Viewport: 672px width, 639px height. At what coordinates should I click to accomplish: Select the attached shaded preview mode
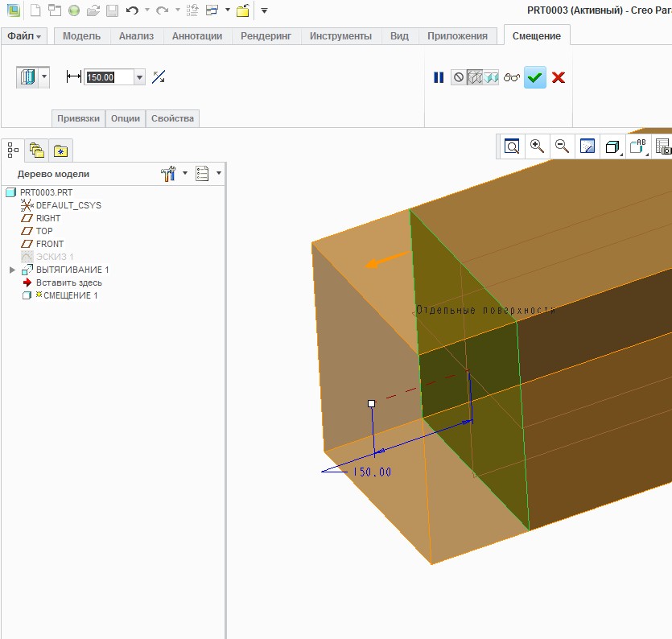pos(491,77)
